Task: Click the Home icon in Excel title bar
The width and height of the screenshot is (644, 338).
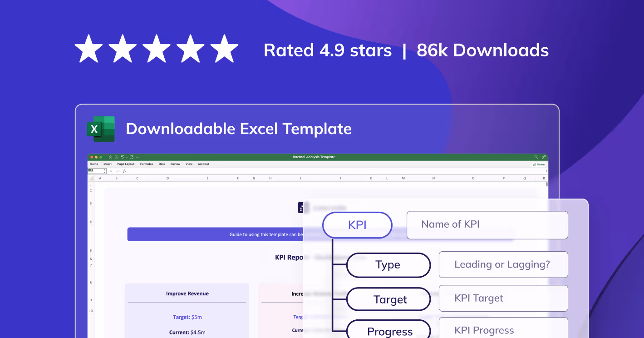Action: [110, 157]
